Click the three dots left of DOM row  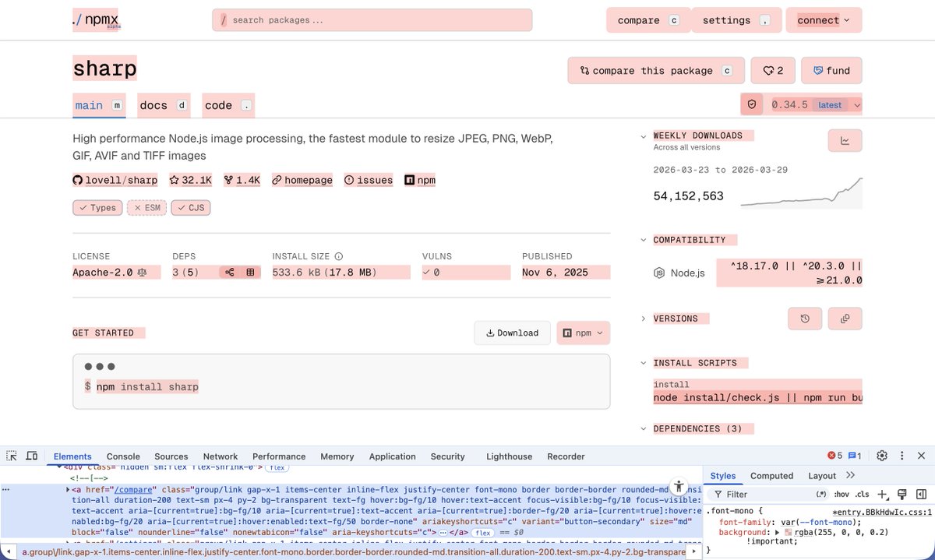click(x=6, y=489)
